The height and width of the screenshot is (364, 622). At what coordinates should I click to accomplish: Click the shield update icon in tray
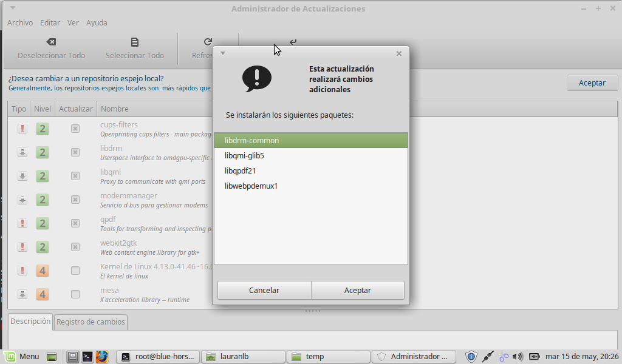click(471, 356)
